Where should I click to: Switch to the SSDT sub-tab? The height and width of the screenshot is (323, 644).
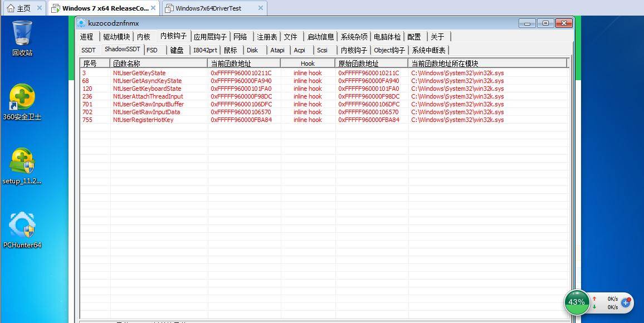[x=89, y=50]
